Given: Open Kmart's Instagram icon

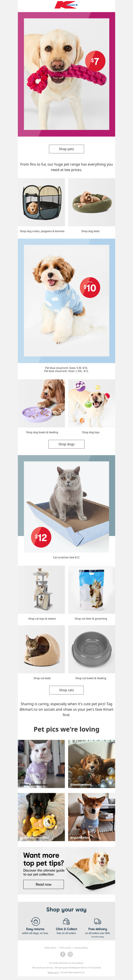Looking at the screenshot, I should click(x=70, y=954).
